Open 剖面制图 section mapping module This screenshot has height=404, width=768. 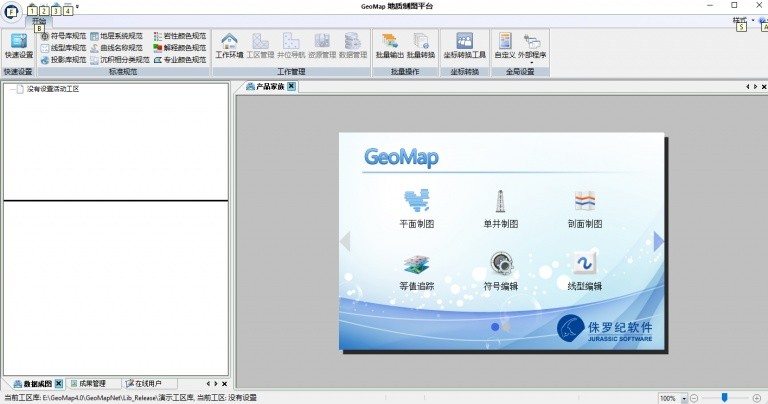[585, 208]
